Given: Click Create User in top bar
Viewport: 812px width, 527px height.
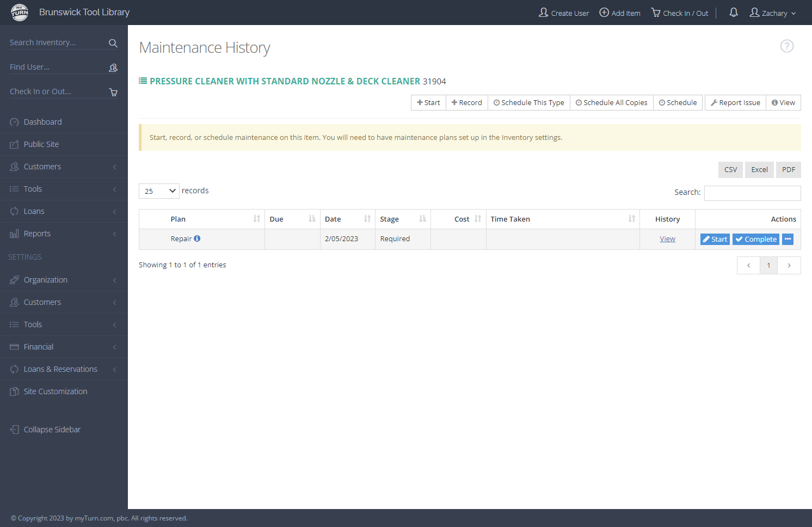Looking at the screenshot, I should click(x=564, y=13).
